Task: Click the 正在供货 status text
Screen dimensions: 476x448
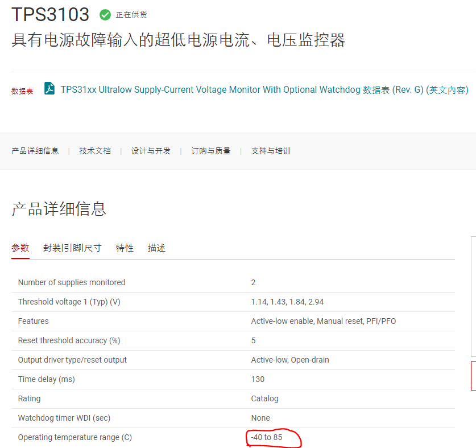Action: click(131, 15)
